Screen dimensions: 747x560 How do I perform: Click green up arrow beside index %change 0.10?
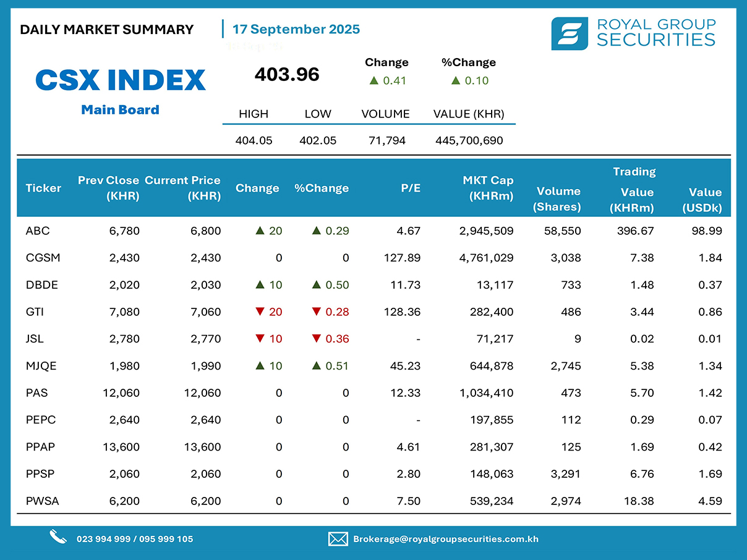(455, 80)
